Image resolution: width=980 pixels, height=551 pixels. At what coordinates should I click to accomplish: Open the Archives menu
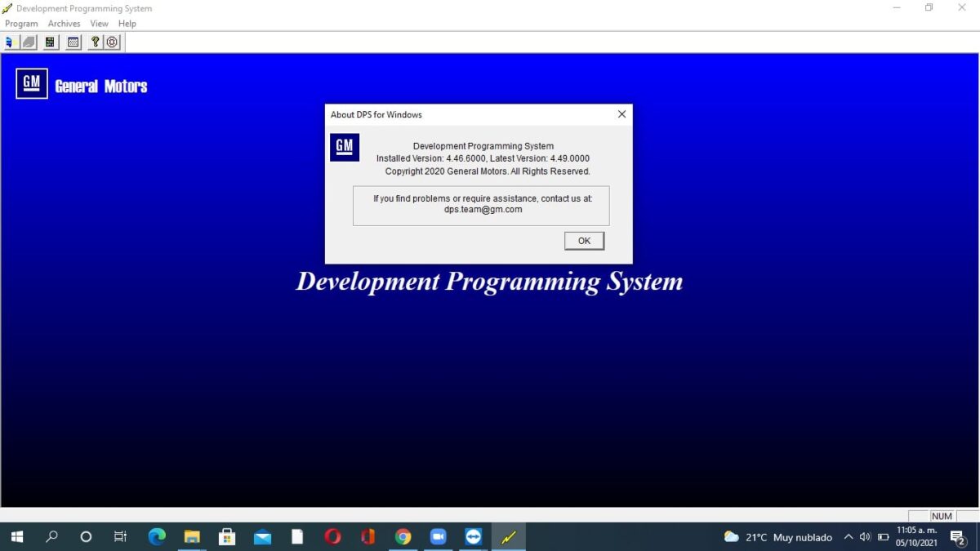[x=64, y=24]
